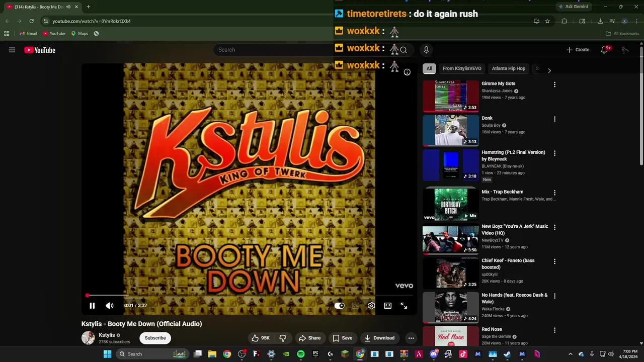Share the Booty Me Down video
The image size is (644, 362).
point(309,338)
